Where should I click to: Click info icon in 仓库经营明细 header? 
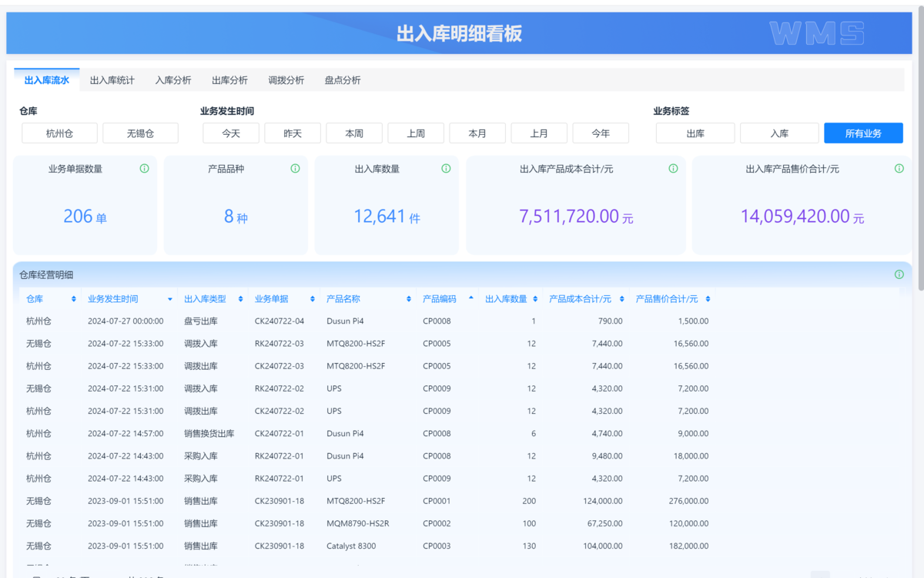tap(899, 275)
